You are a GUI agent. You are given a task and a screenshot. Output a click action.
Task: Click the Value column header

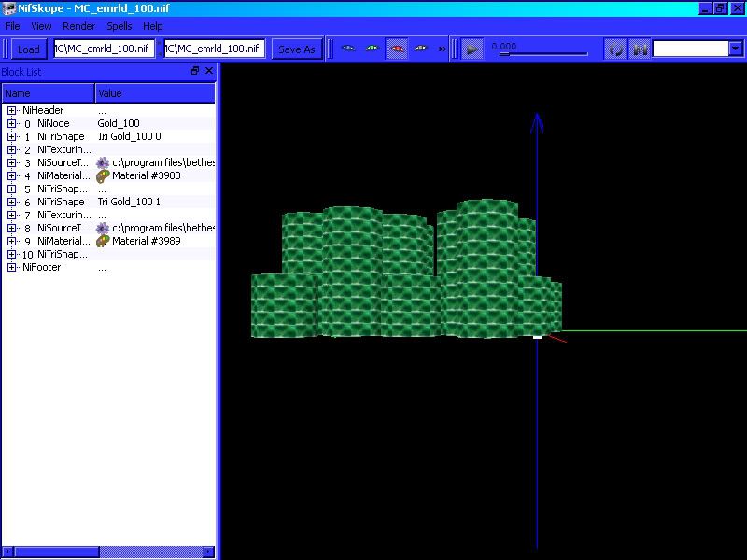[x=155, y=93]
